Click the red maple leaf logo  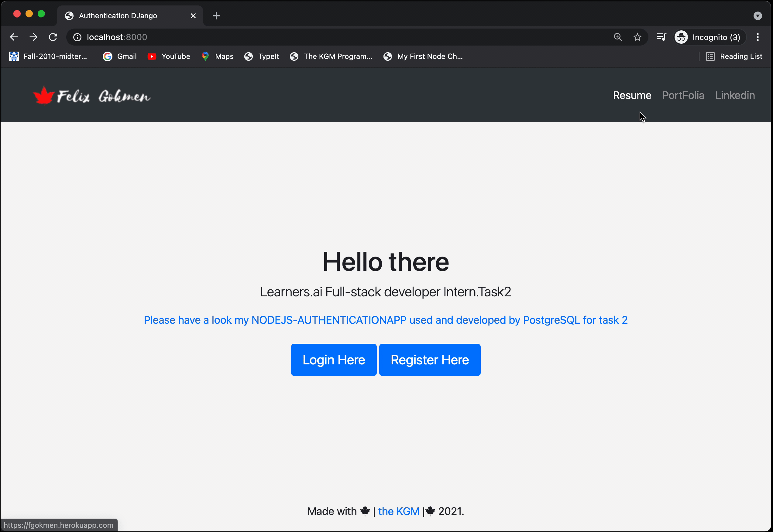[44, 96]
